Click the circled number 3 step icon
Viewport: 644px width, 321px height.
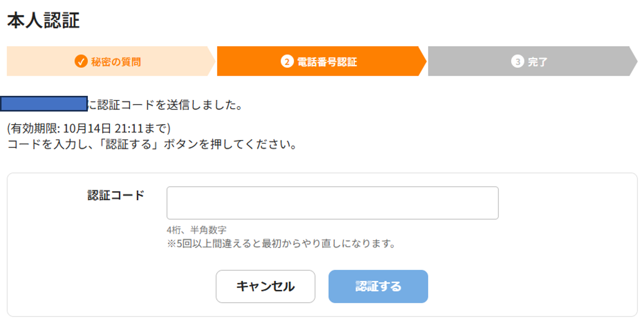[517, 61]
